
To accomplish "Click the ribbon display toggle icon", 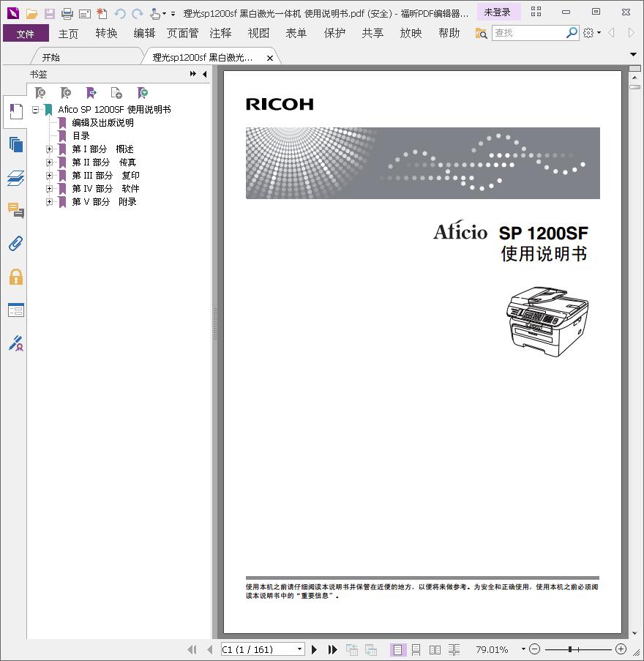I will (536, 12).
